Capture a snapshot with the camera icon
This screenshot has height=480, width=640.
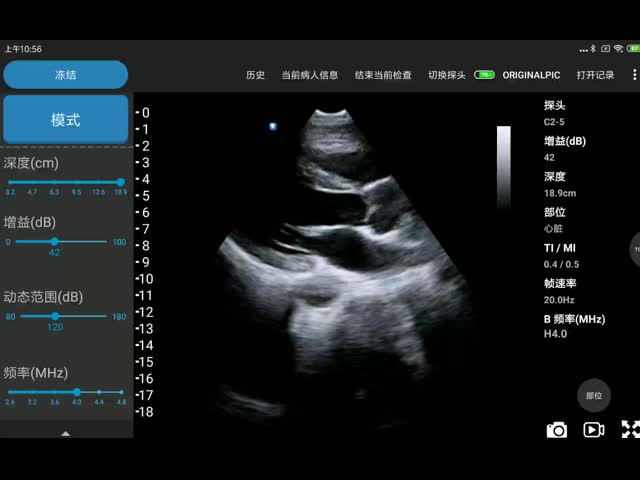(x=557, y=430)
